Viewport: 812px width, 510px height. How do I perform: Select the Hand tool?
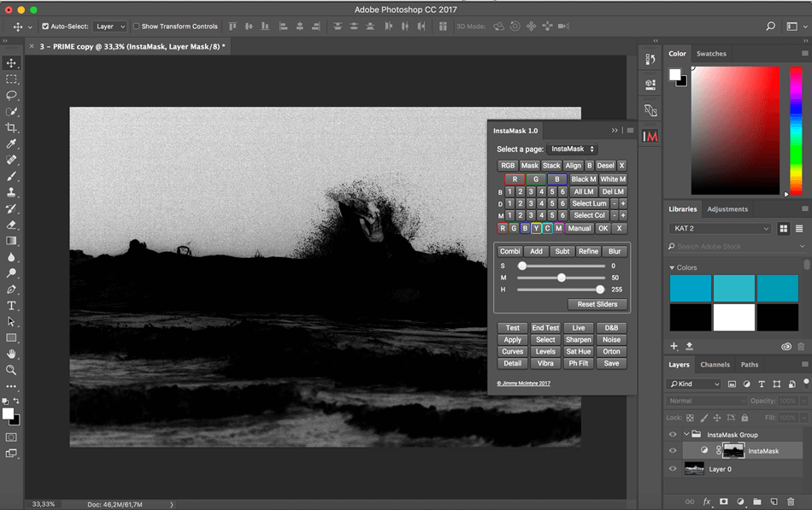tap(11, 354)
